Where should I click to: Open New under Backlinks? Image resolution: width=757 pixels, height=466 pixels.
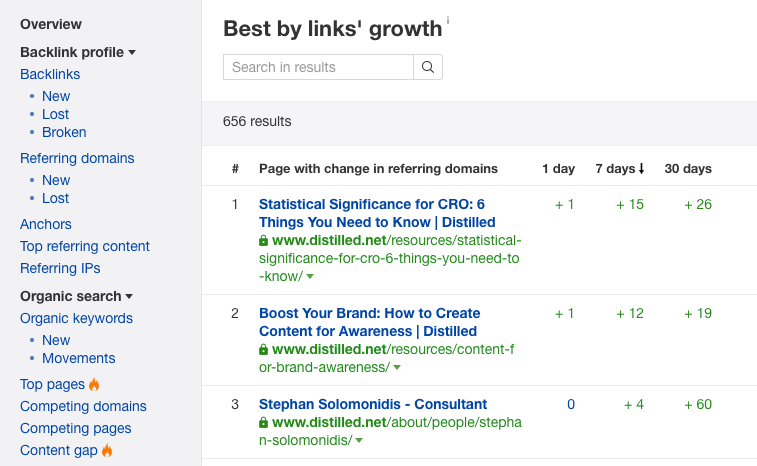[x=56, y=96]
